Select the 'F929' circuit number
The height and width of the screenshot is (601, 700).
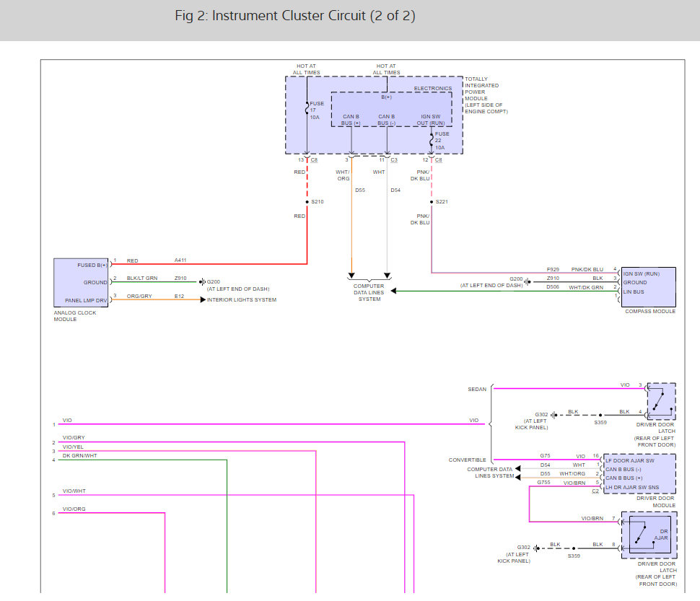coord(553,270)
